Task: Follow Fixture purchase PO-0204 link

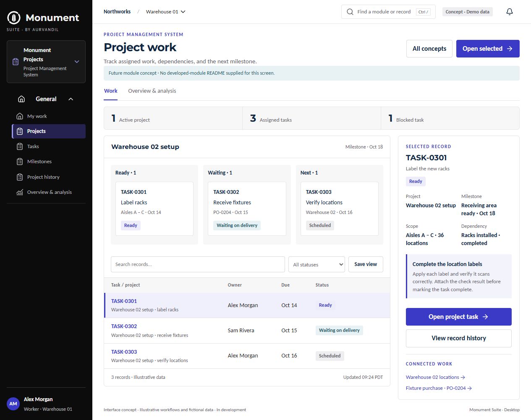Action: (x=439, y=388)
